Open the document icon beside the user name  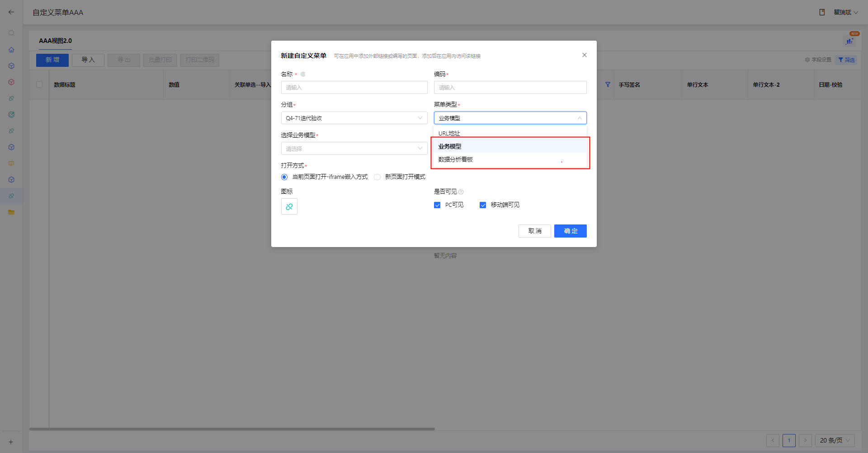[x=822, y=12]
